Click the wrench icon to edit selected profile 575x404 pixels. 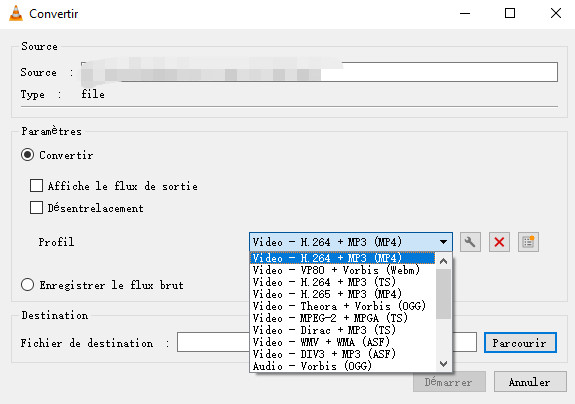pos(470,242)
